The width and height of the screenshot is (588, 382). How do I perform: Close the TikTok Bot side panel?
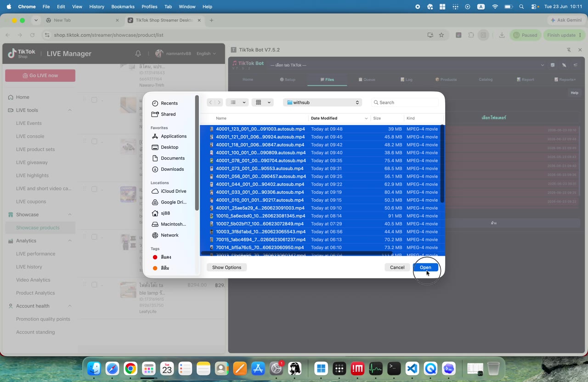click(x=580, y=50)
